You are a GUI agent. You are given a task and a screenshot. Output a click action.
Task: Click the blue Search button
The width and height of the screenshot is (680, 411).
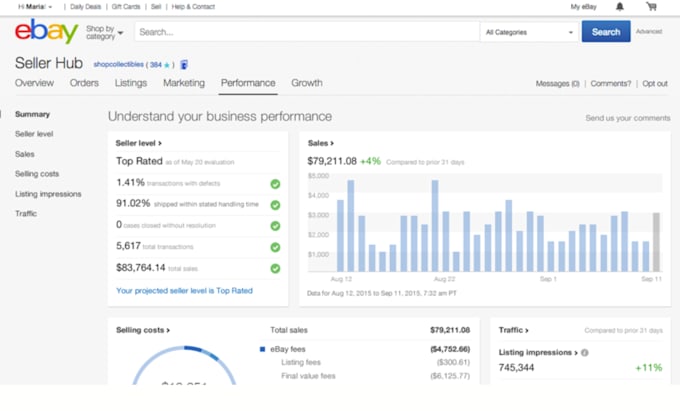coord(606,32)
